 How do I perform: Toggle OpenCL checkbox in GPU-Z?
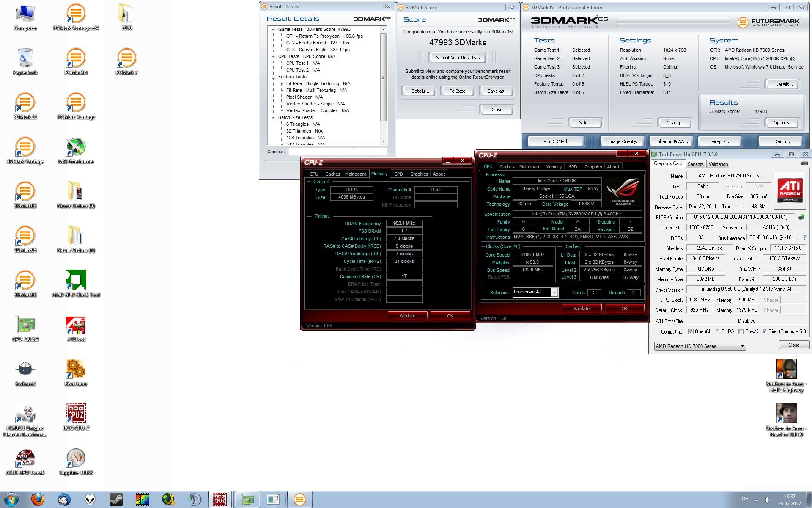(691, 331)
